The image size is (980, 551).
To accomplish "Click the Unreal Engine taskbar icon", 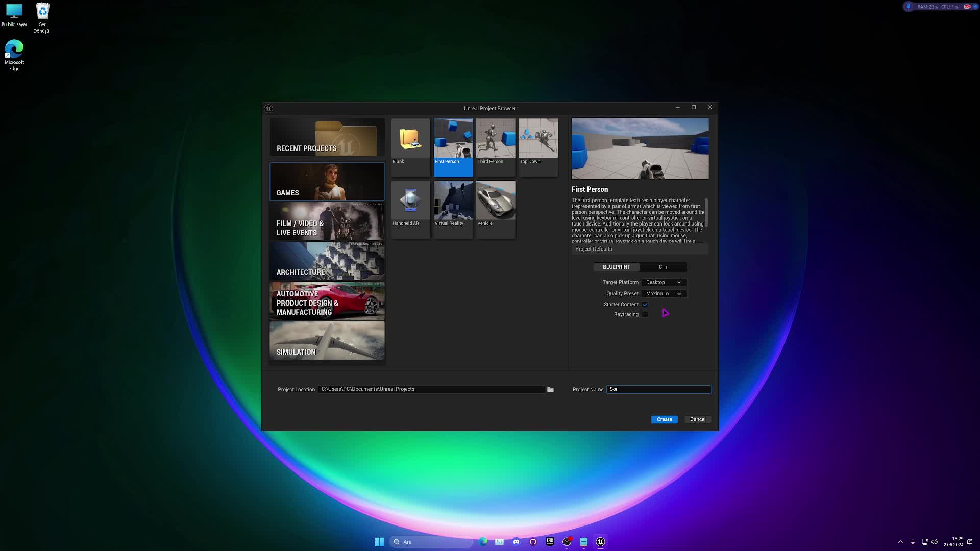I will click(x=600, y=542).
